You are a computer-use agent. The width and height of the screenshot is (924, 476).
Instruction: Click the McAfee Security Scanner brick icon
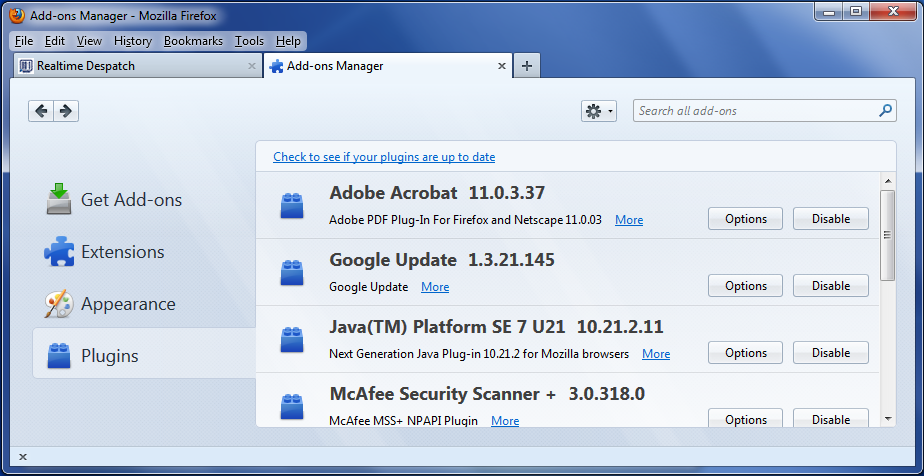click(x=292, y=406)
